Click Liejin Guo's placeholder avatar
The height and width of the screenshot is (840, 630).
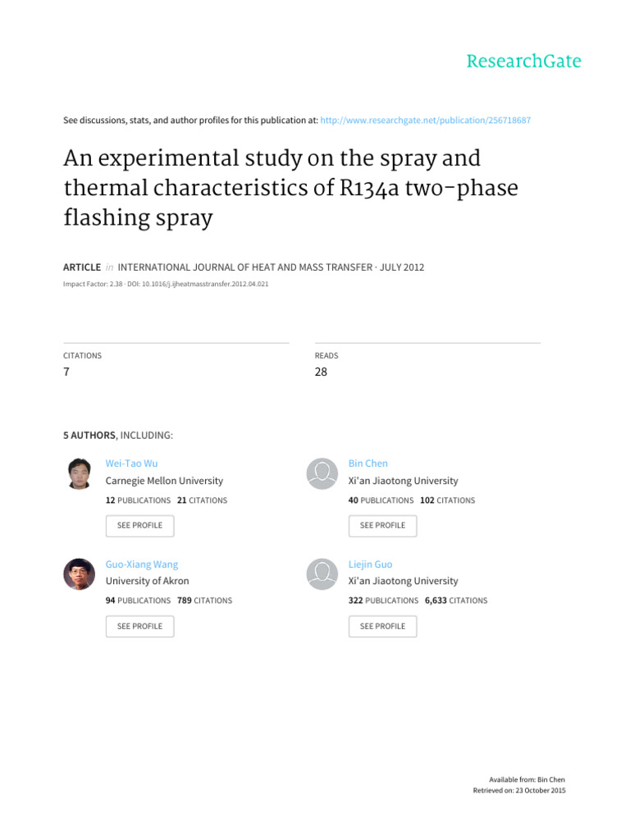tap(322, 574)
